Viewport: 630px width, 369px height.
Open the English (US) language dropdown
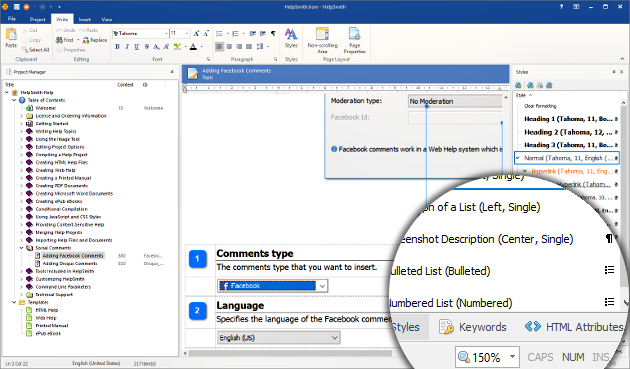pos(335,338)
